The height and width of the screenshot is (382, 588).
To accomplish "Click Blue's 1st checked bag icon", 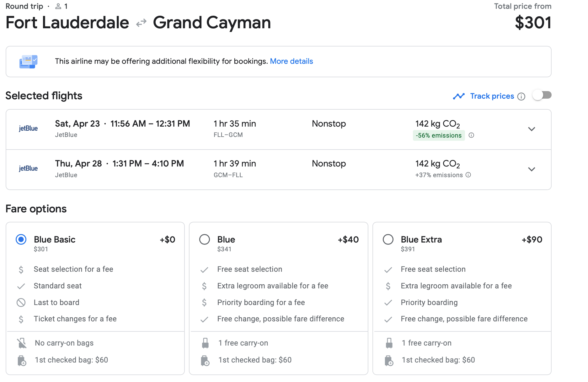I will point(205,361).
